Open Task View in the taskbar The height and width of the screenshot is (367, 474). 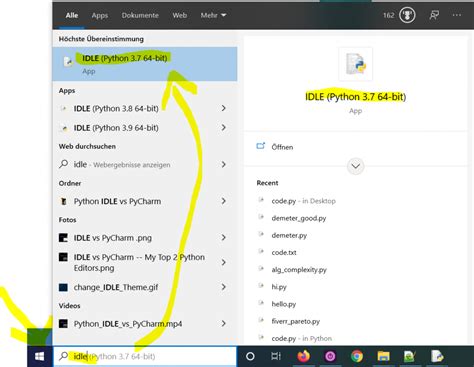(x=276, y=356)
